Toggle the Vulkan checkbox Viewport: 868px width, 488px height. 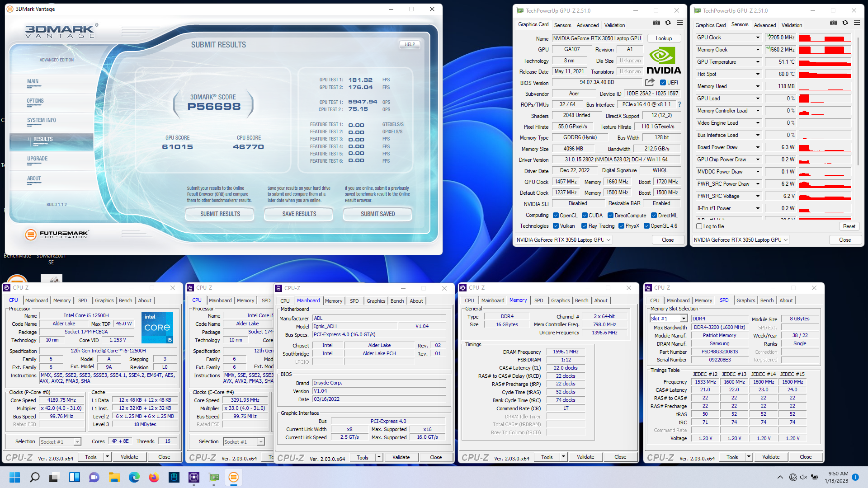[556, 226]
